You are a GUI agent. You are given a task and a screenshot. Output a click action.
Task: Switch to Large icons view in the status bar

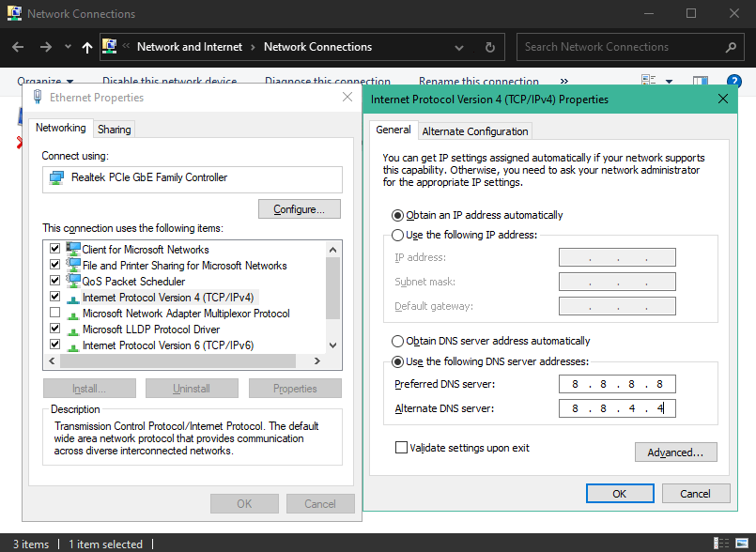741,544
